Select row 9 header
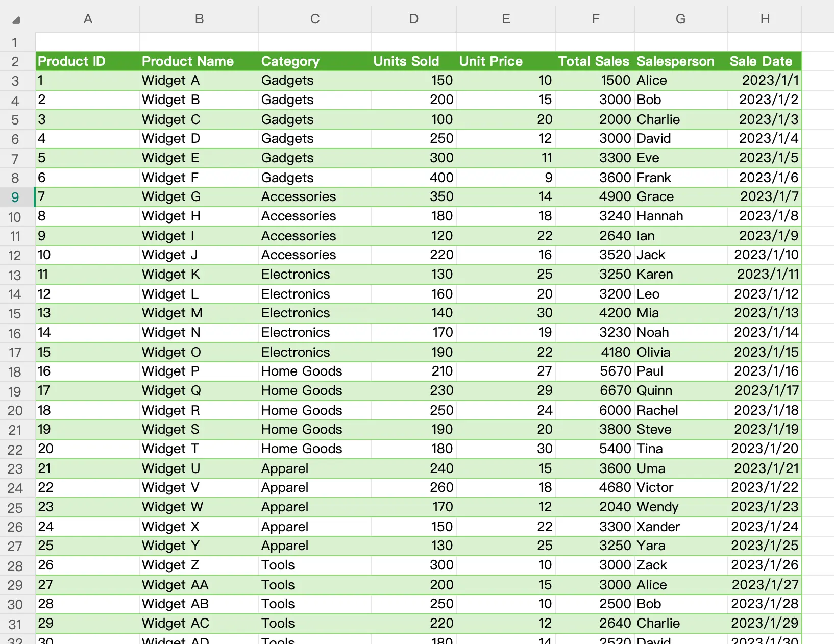 15,197
